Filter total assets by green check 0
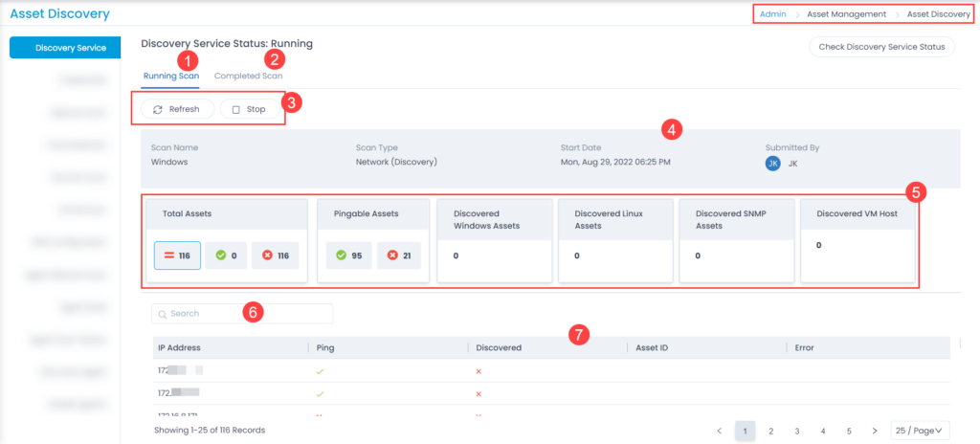This screenshot has height=444, width=980. (227, 255)
